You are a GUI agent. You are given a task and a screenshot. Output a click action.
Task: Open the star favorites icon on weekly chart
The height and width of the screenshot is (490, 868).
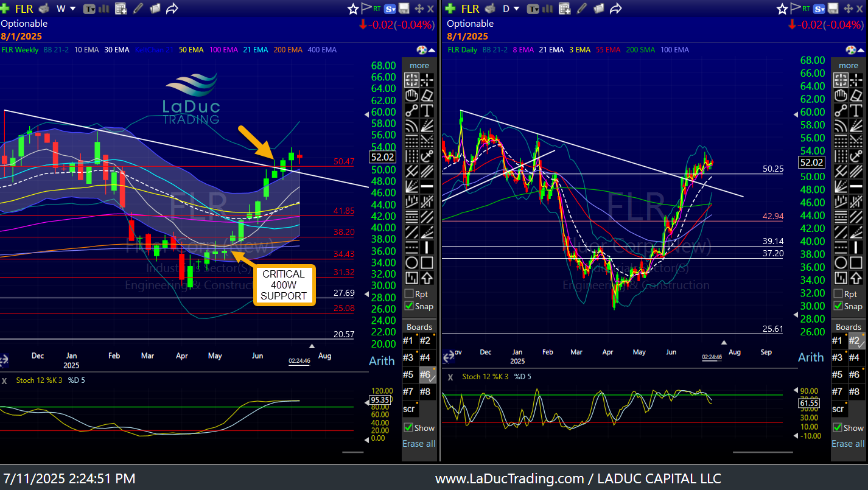(353, 9)
